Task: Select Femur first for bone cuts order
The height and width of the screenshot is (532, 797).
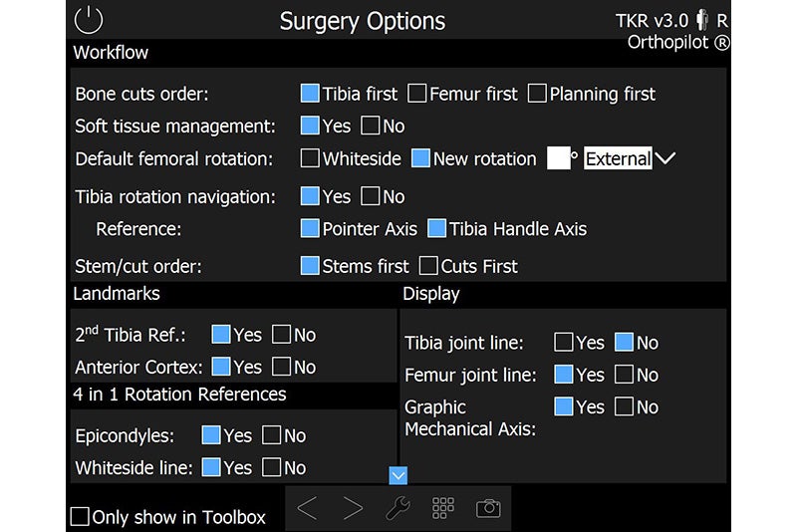Action: pyautogui.click(x=417, y=94)
